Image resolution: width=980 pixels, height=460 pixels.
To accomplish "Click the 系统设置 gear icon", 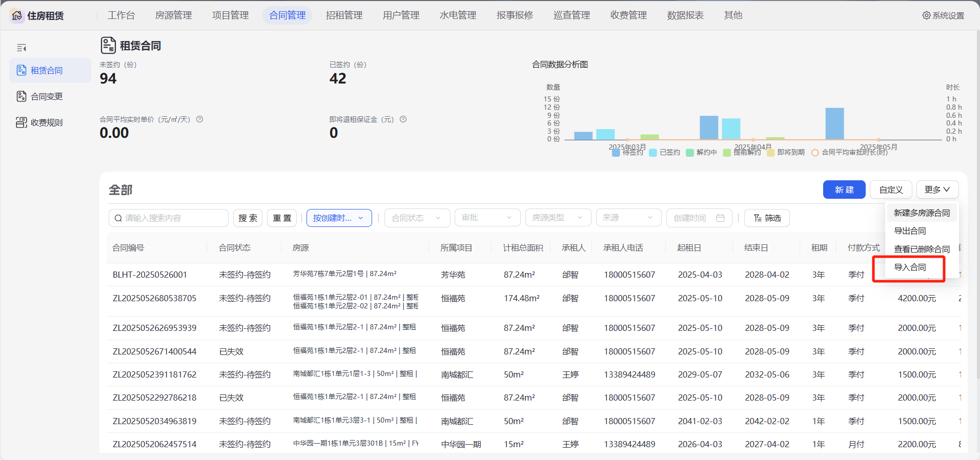I will click(926, 15).
